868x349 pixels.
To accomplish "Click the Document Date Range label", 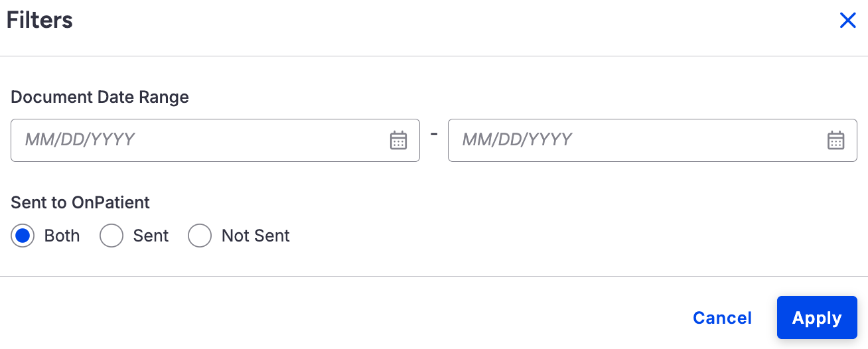I will pos(100,97).
